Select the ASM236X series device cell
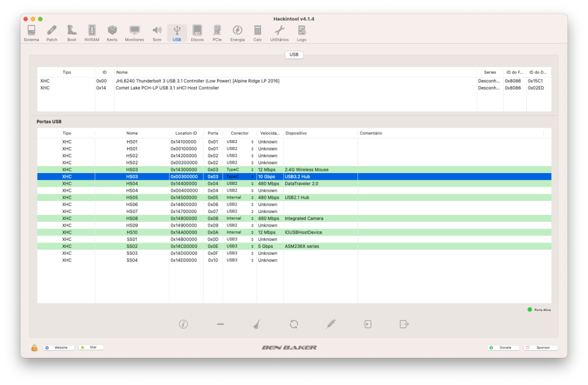This screenshot has width=588, height=385. (x=320, y=247)
